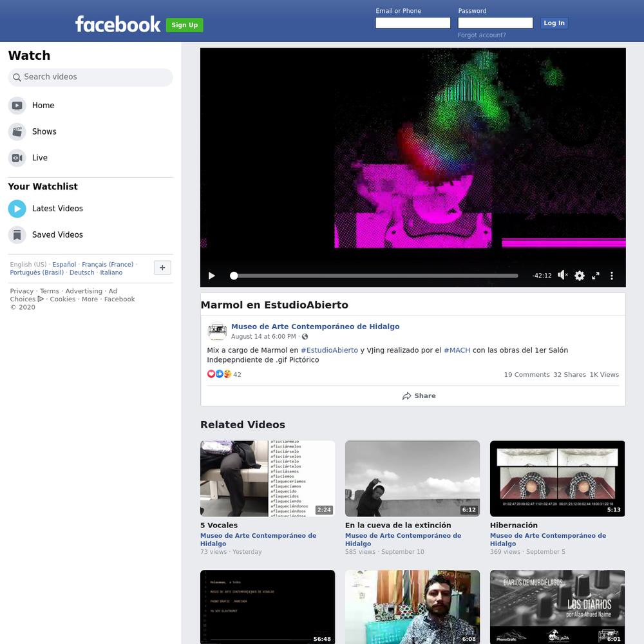
Task: Open the Cookies footer link
Action: [x=62, y=299]
